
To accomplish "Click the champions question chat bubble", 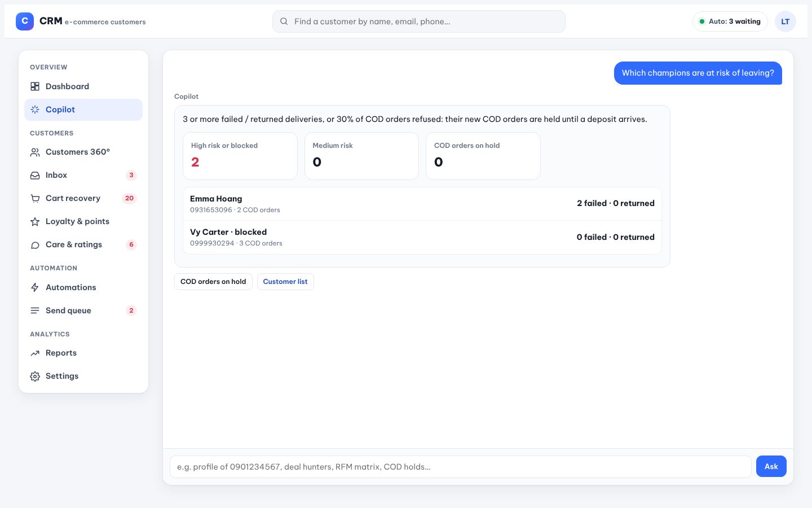I will 698,73.
